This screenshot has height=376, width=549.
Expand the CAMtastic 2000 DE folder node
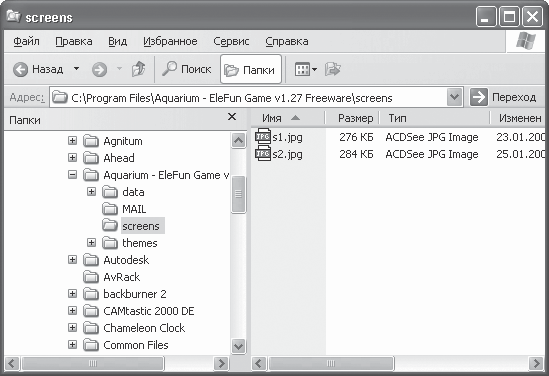pos(72,311)
